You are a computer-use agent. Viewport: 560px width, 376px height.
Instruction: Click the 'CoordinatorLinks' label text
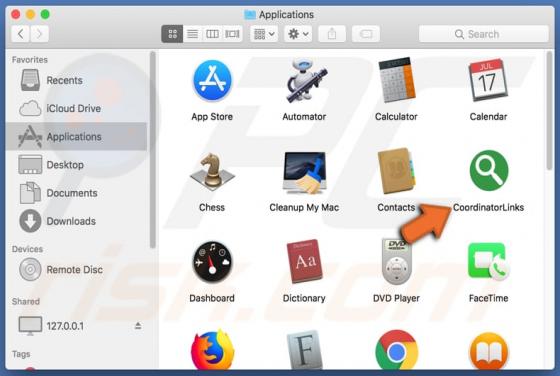(488, 207)
